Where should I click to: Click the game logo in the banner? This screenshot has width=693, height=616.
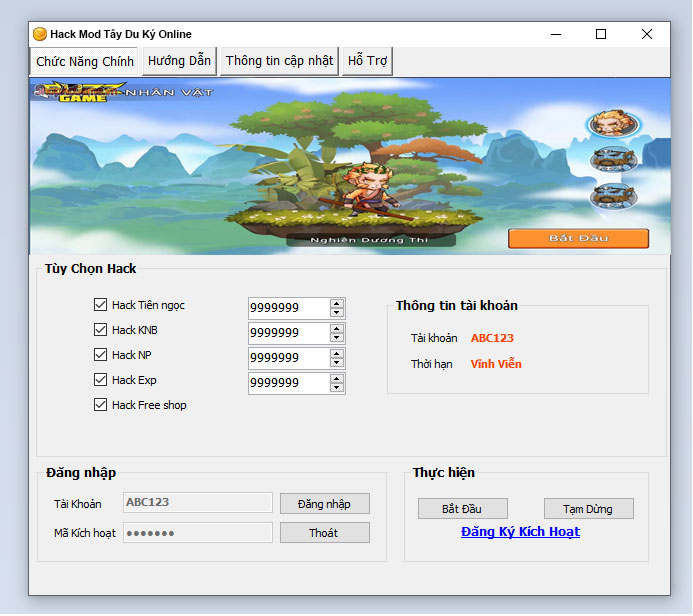click(79, 91)
